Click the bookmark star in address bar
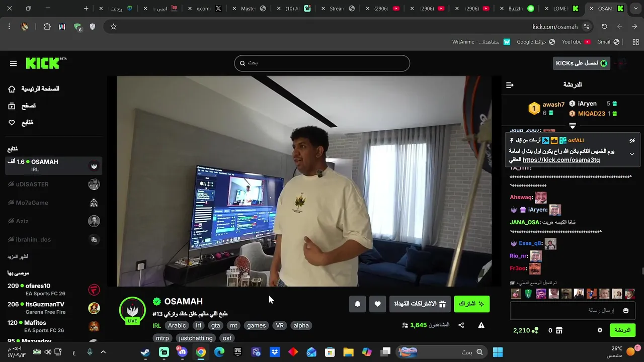Image resolution: width=644 pixels, height=362 pixels. point(113,27)
